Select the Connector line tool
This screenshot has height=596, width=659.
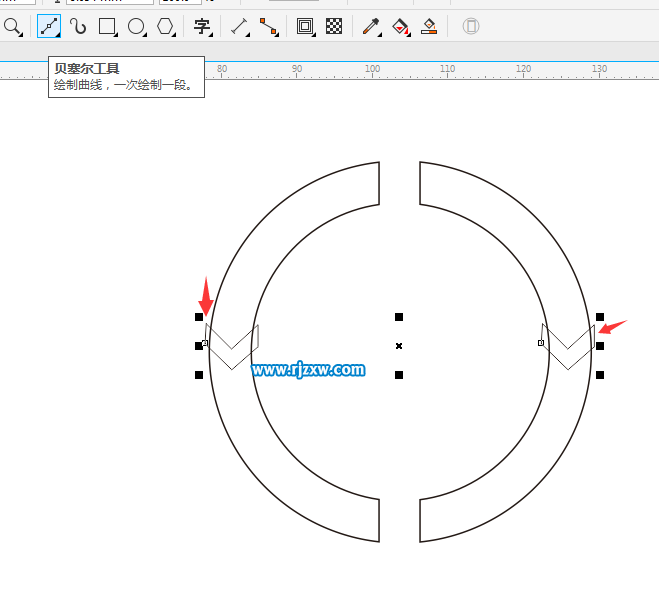click(x=268, y=27)
